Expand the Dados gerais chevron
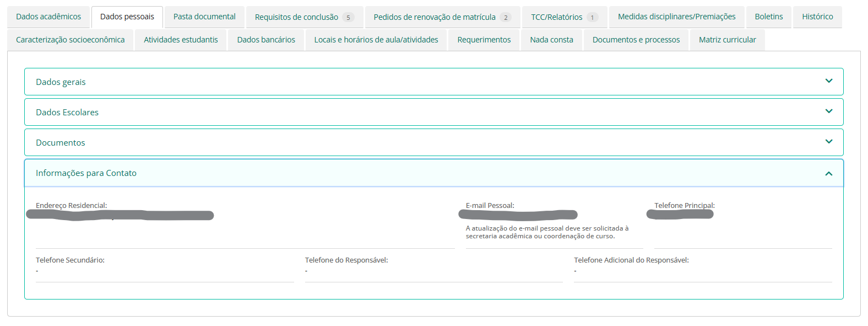 pos(828,82)
